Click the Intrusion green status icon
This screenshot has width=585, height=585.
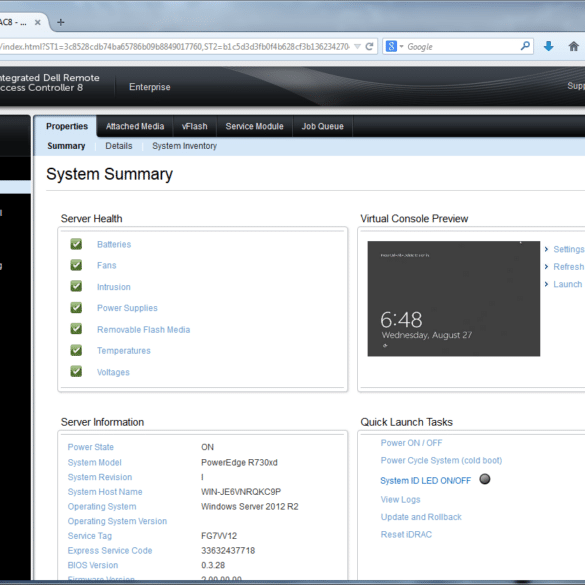76,286
